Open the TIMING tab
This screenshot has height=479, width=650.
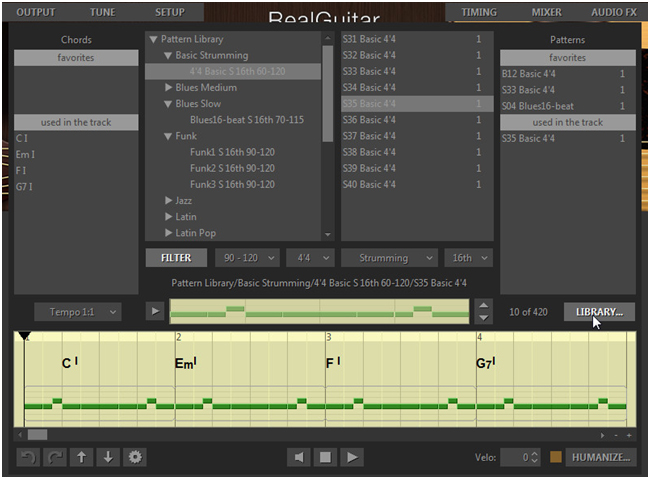[479, 12]
